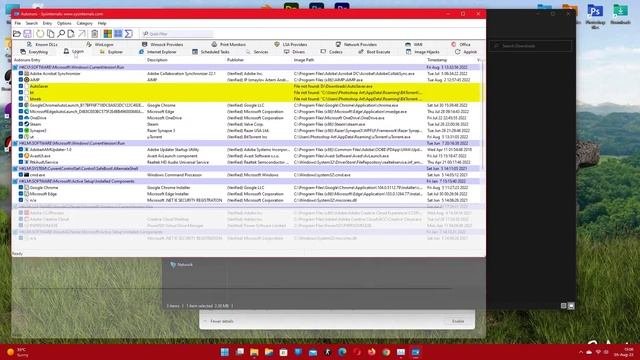Switch to the Explorer tab
The image size is (640, 360).
111,52
